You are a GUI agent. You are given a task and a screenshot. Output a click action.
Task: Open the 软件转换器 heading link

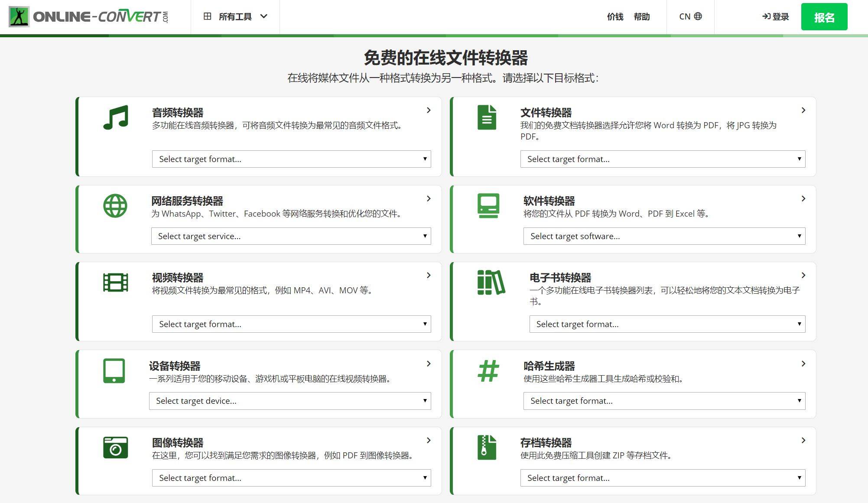tap(549, 201)
